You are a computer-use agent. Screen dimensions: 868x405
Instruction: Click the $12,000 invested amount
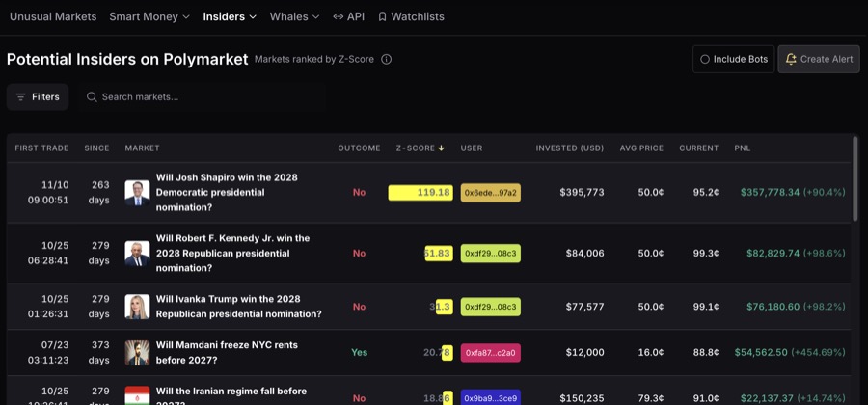coord(585,352)
